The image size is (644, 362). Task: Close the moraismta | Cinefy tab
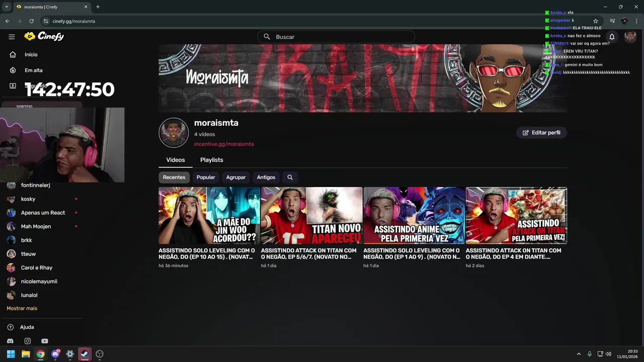coord(86,7)
